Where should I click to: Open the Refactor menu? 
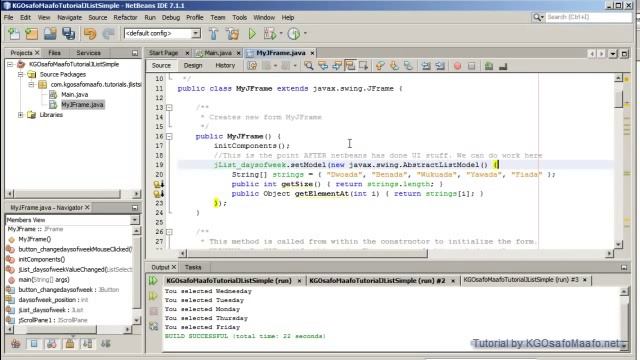pos(125,18)
